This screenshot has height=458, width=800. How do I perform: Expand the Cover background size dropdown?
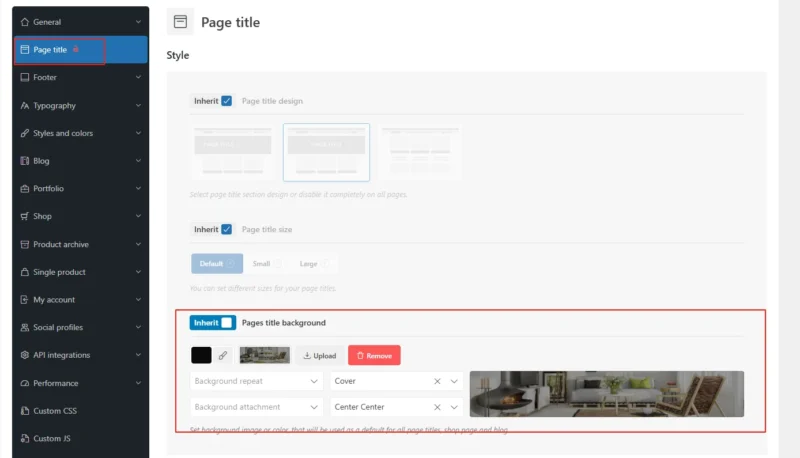pos(456,381)
